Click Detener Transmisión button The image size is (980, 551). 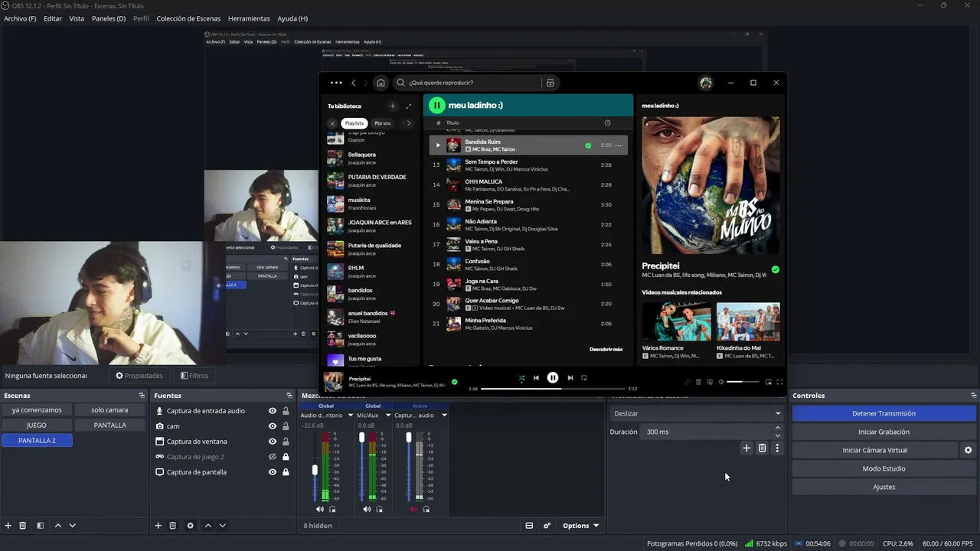884,413
